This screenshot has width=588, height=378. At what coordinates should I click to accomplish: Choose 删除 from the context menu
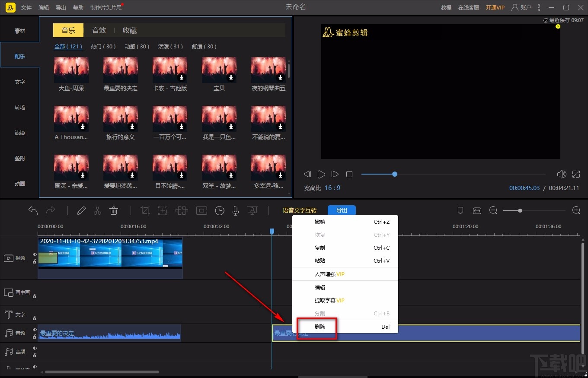(345, 327)
